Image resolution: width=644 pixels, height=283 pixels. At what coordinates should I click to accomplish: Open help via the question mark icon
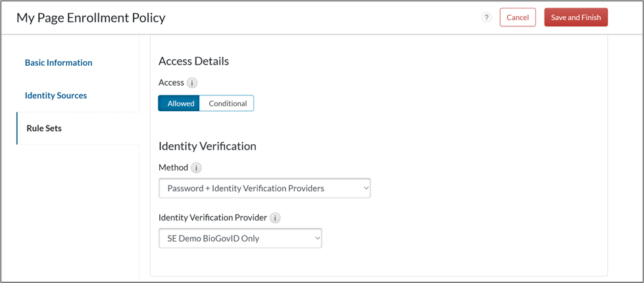tap(487, 18)
